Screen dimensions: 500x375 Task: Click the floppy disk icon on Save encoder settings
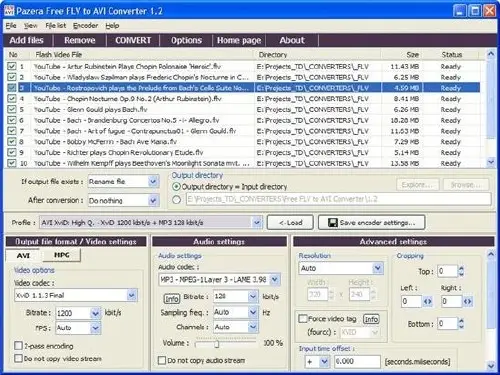tap(332, 223)
